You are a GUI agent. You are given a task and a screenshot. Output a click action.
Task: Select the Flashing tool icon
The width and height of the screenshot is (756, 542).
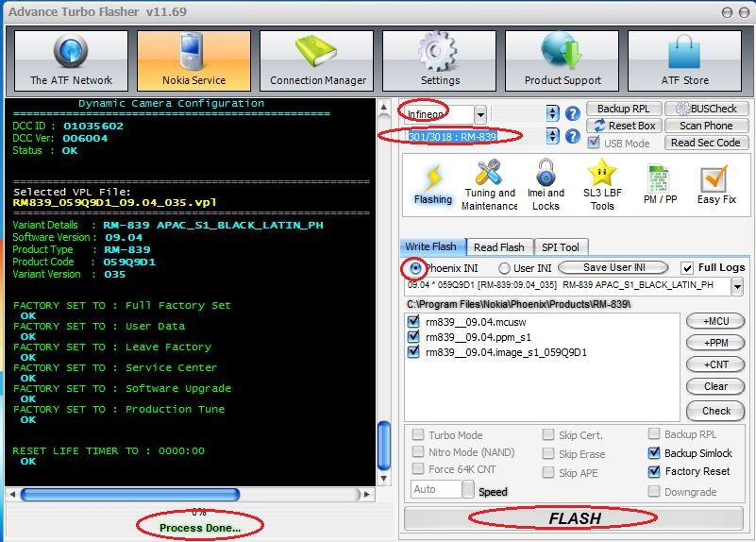tap(433, 183)
